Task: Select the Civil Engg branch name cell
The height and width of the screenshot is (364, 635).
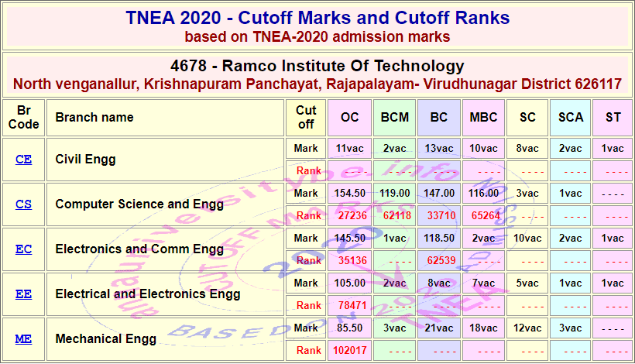Action: (165, 160)
